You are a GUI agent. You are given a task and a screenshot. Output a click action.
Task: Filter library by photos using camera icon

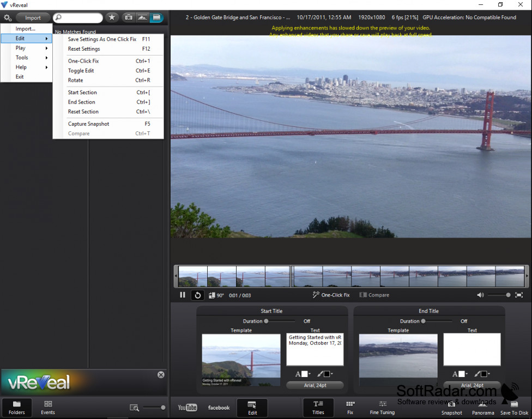(x=129, y=17)
